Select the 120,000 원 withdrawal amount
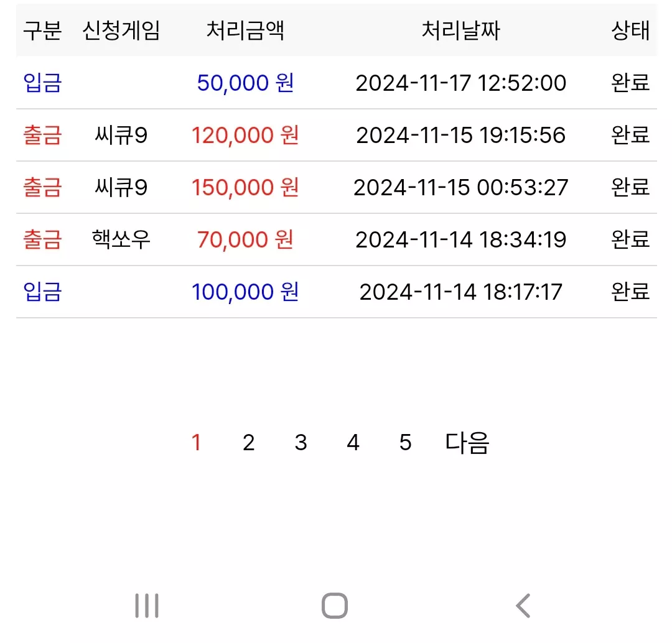Viewport: 672px width, 643px height. 245,136
